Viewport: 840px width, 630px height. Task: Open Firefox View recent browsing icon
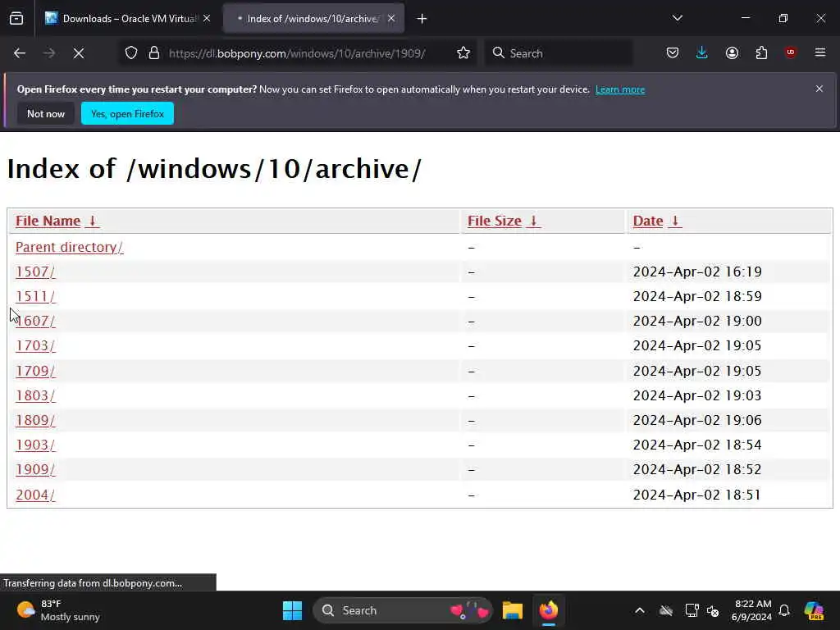[x=16, y=19]
